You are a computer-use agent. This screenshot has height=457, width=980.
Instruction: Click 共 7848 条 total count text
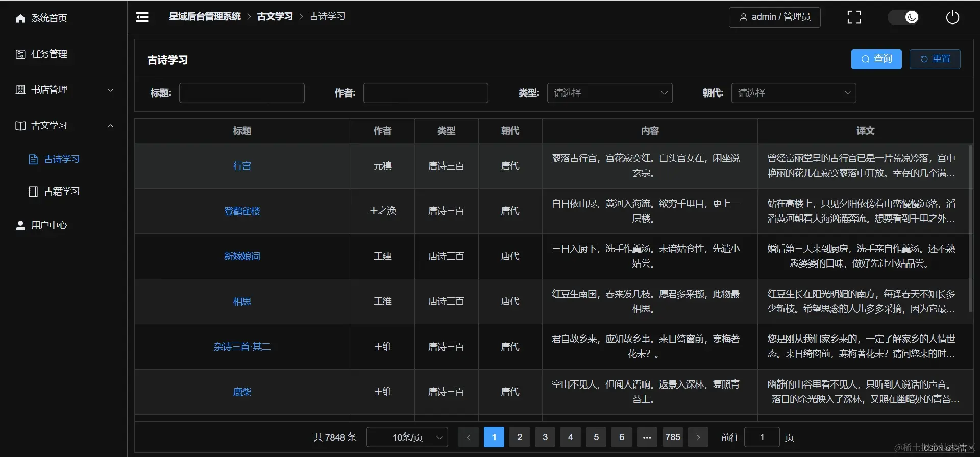pos(335,437)
